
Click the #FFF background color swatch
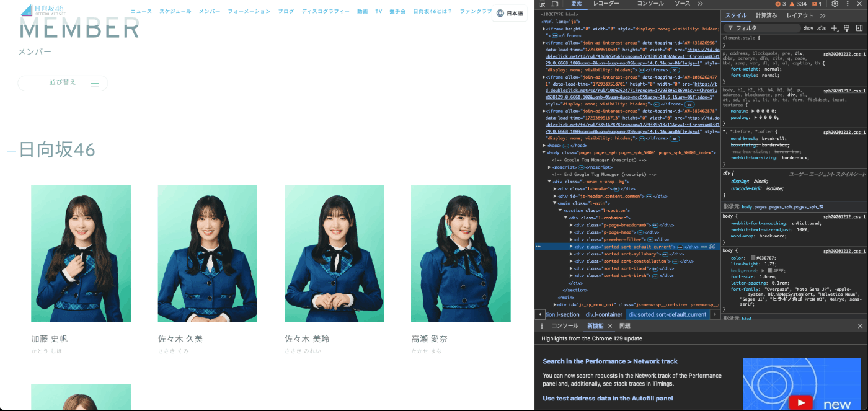tap(769, 271)
